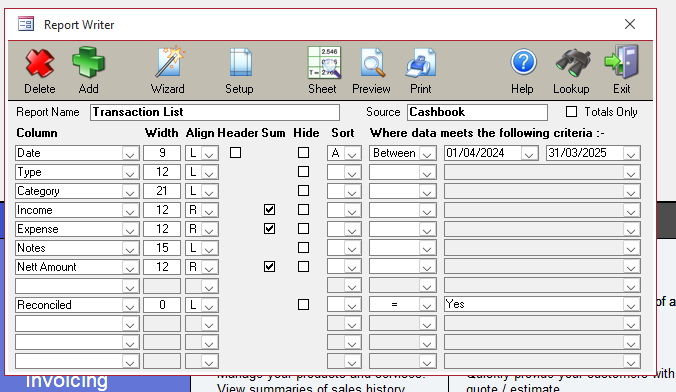Screen dimensions: 676x392
Task: Click the Width field for Type
Action: 162,172
